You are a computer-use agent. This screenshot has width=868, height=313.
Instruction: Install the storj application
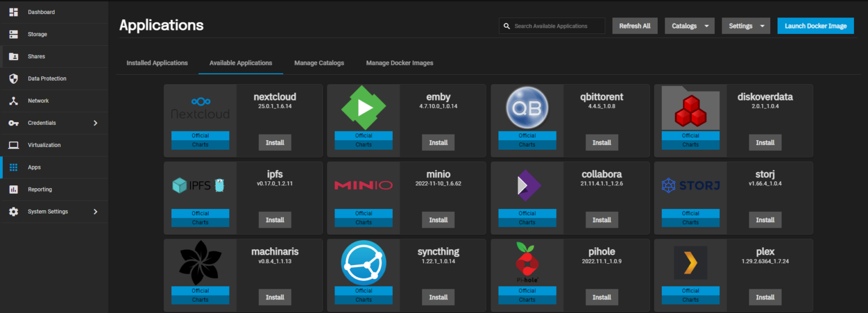[765, 220]
